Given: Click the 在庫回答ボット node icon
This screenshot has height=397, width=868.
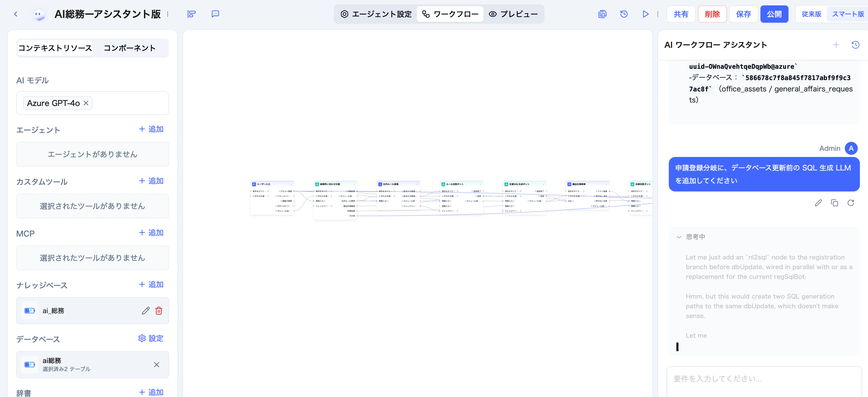Looking at the screenshot, I should click(x=632, y=184).
